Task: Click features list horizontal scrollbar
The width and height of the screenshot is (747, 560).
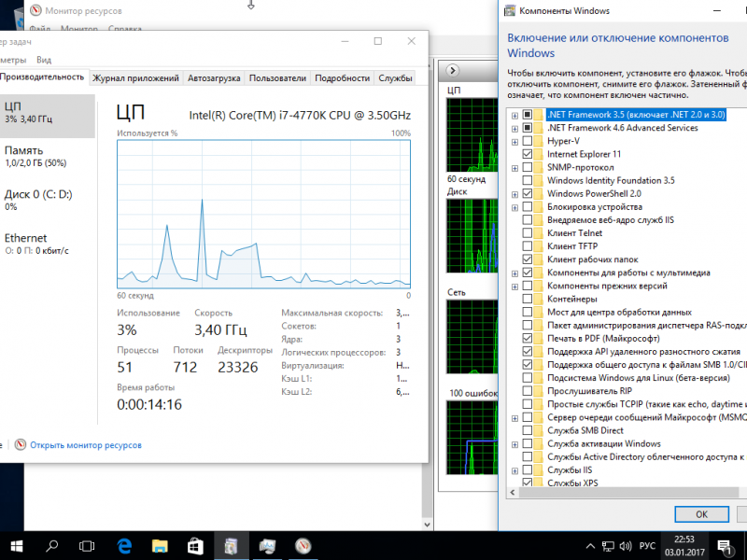Action: [x=628, y=492]
